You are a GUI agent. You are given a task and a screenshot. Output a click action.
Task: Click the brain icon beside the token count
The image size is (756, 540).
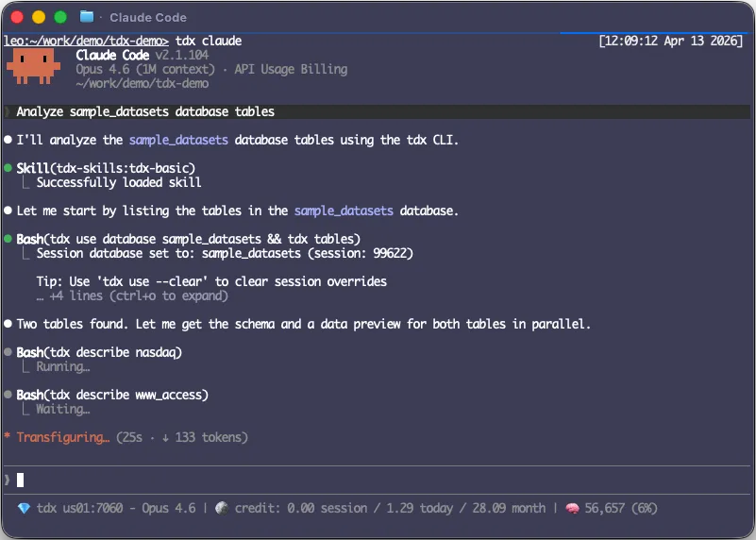tap(572, 508)
